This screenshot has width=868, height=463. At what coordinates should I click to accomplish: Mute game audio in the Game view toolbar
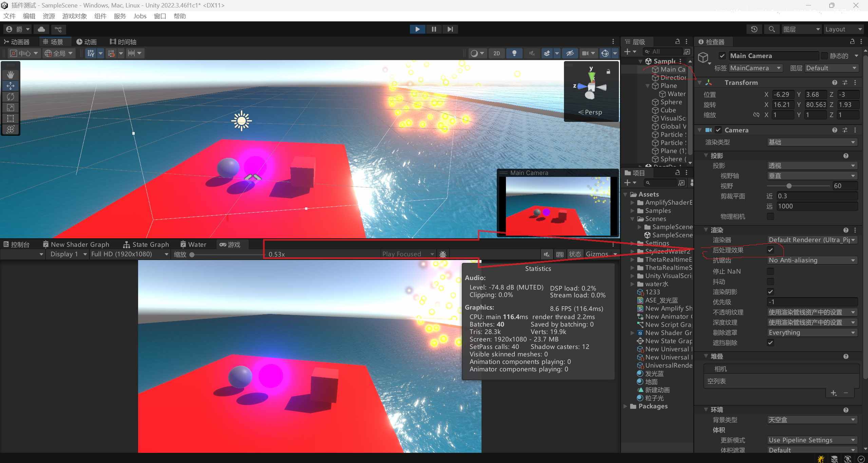point(546,254)
